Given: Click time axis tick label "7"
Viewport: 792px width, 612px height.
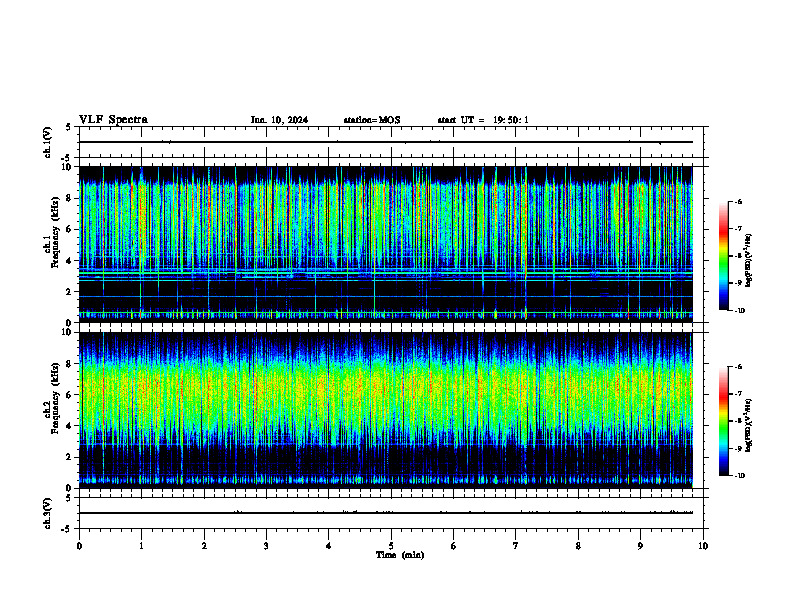Looking at the screenshot, I should click(x=516, y=546).
